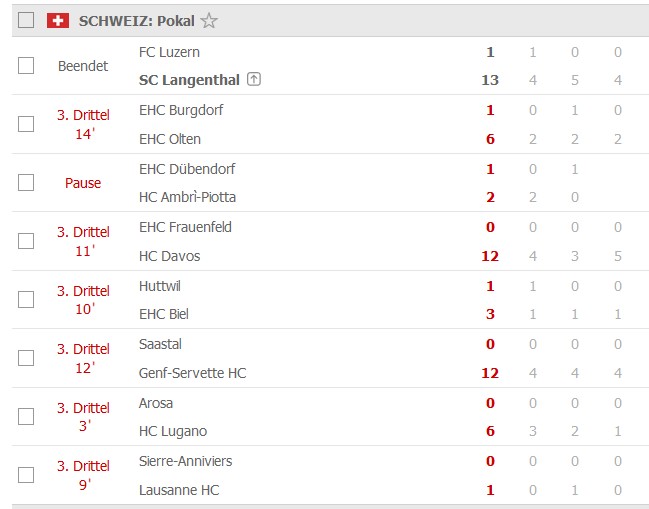The width and height of the screenshot is (649, 509).
Task: Click the arrow icon next to SC Langenthal
Action: tap(253, 80)
